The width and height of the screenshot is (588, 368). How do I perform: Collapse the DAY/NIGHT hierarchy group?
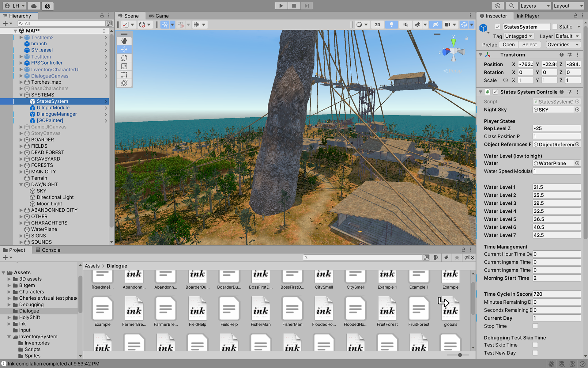coord(21,184)
